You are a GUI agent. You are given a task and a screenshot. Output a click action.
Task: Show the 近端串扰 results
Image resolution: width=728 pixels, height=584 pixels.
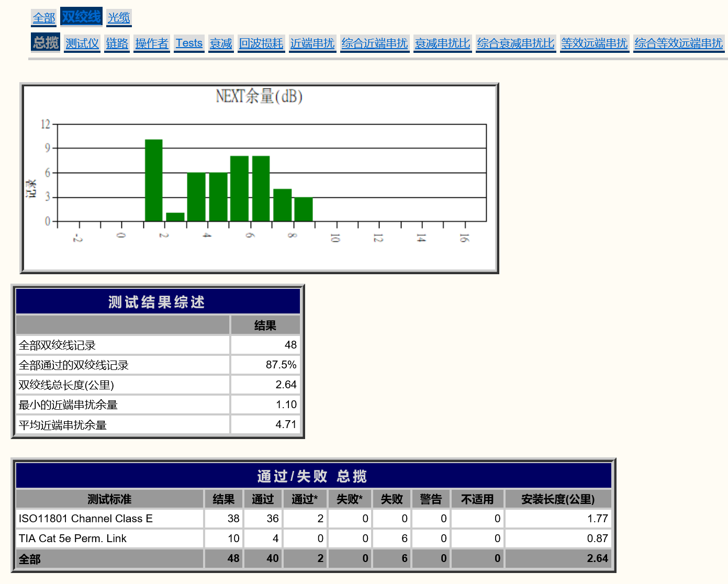click(312, 43)
